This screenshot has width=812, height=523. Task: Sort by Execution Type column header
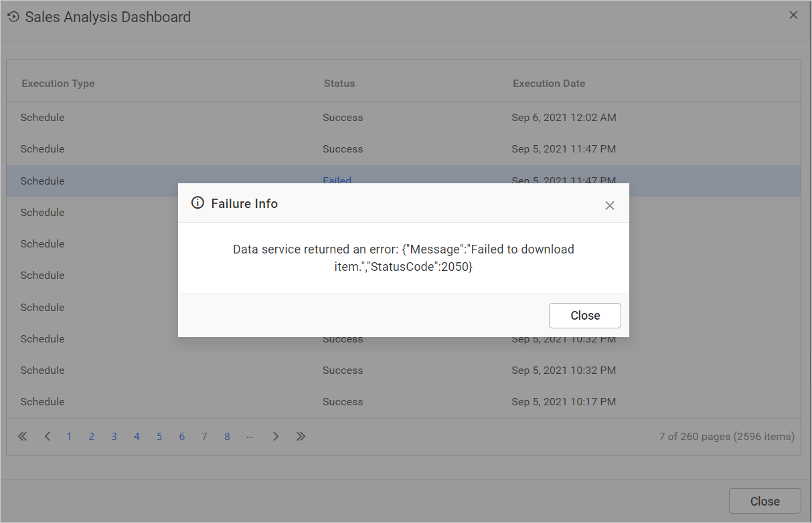click(58, 84)
